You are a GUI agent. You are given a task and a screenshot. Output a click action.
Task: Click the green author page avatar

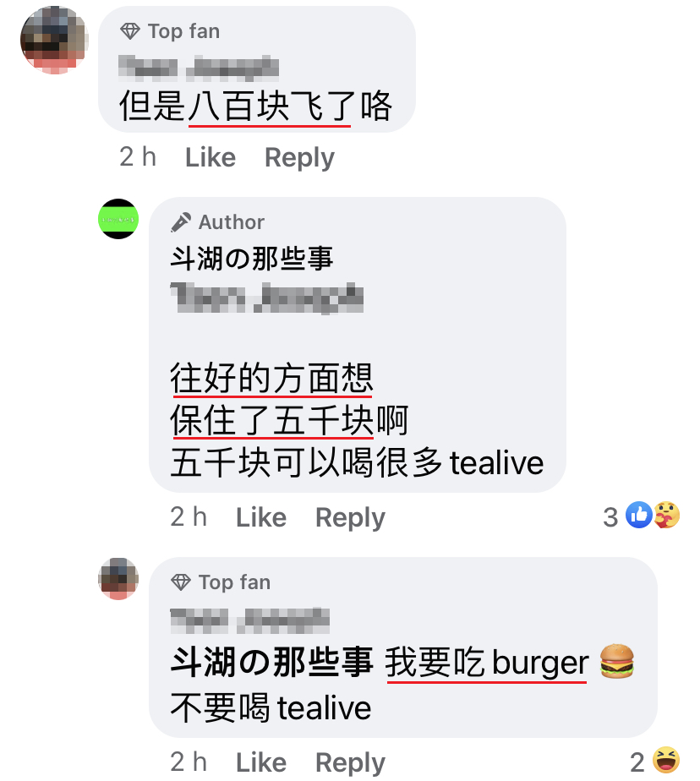coord(118,219)
